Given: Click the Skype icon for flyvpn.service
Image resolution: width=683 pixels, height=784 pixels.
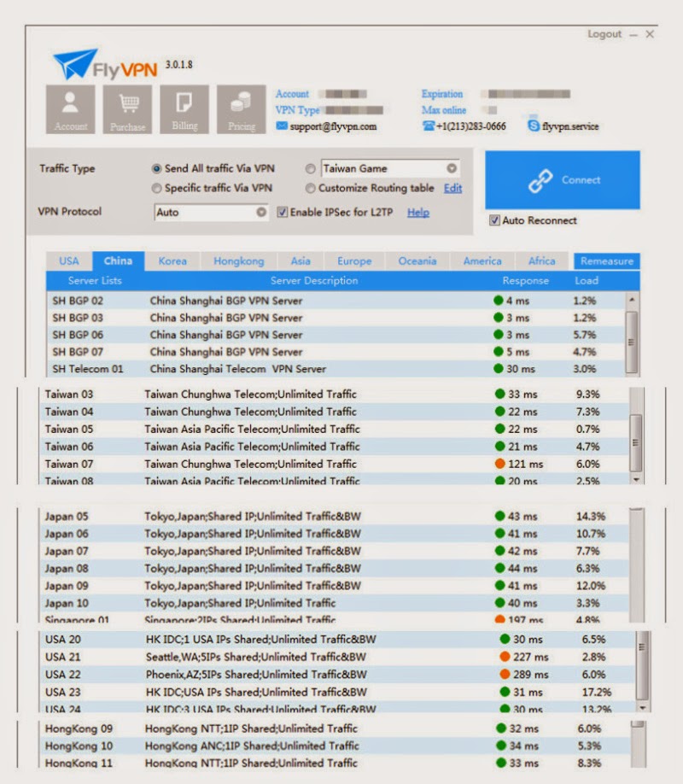Looking at the screenshot, I should (x=534, y=126).
